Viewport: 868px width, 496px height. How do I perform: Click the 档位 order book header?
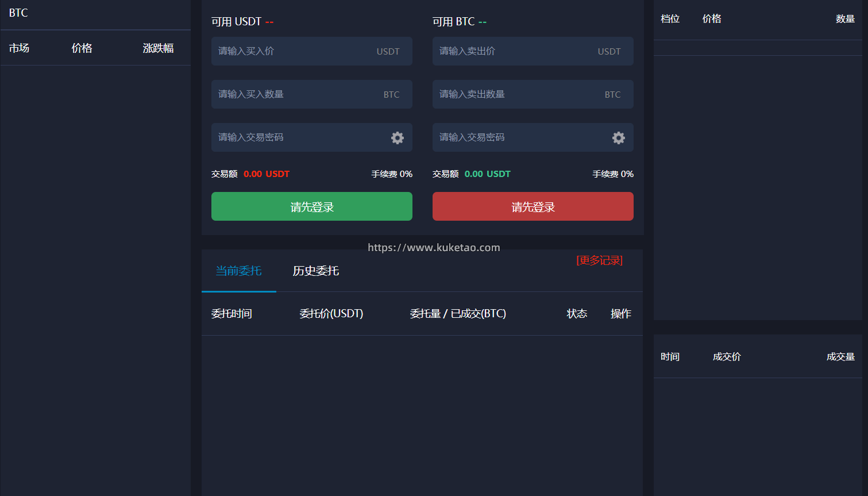pyautogui.click(x=670, y=19)
